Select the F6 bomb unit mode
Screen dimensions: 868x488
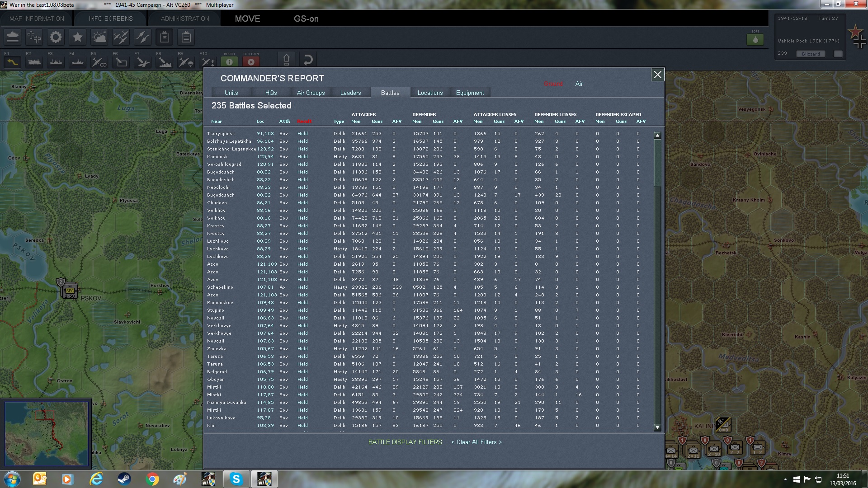point(121,62)
